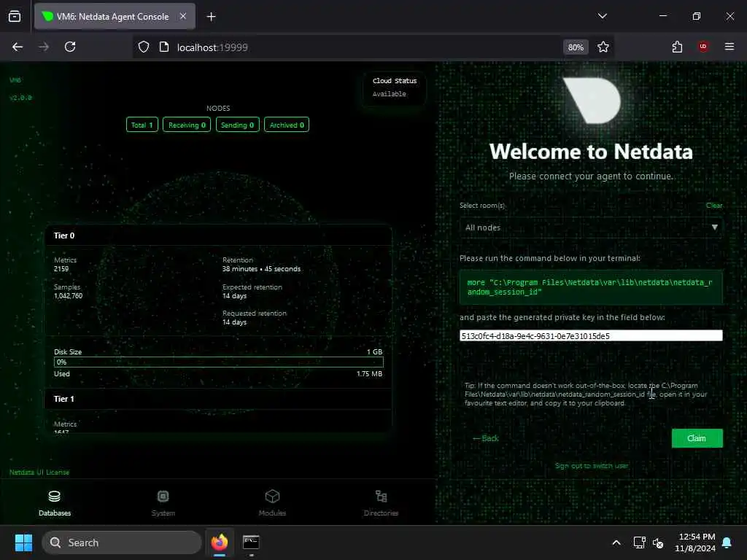This screenshot has height=560, width=747.
Task: Click the taskbar Search box
Action: [x=122, y=542]
